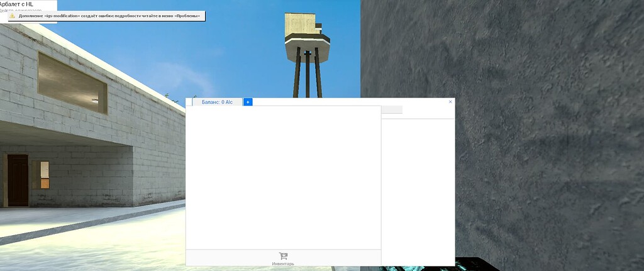Click the gray bar below the close button
The width and height of the screenshot is (644, 271).
pyautogui.click(x=392, y=110)
